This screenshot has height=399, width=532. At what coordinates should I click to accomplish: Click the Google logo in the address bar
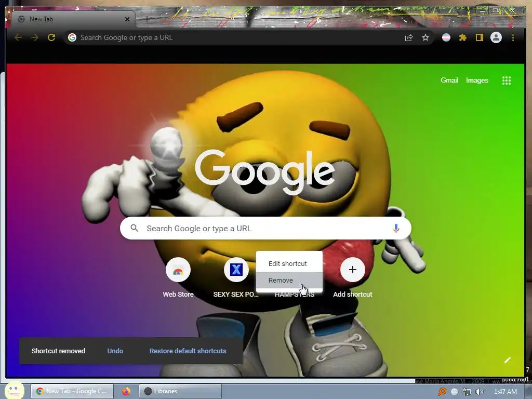pos(72,37)
